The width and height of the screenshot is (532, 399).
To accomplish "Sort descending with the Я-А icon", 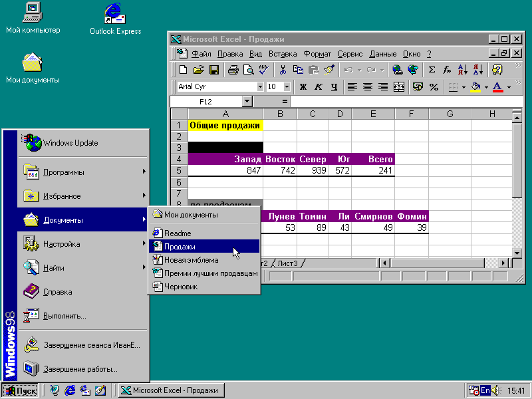I will coord(477,70).
